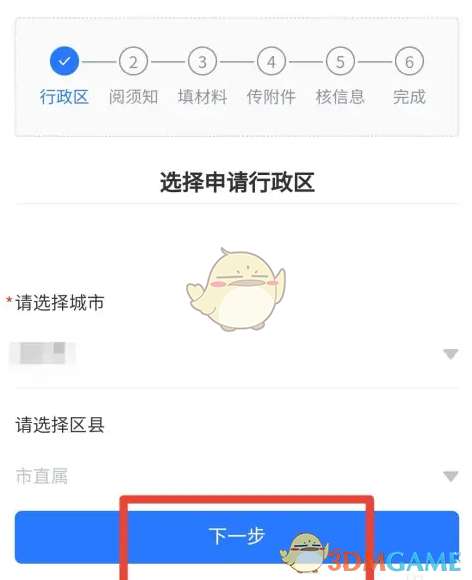This screenshot has width=472, height=580.
Task: Go to the 核信息 step label
Action: [340, 97]
